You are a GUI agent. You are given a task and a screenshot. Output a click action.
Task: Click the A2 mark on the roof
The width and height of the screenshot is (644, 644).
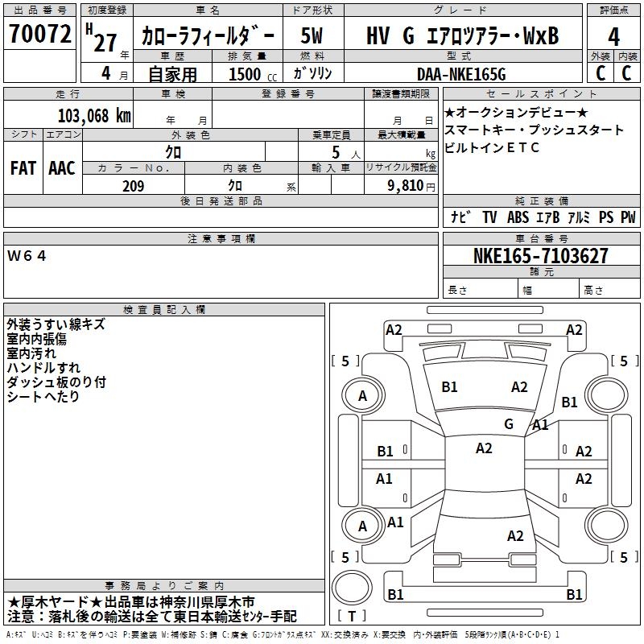[x=484, y=448]
